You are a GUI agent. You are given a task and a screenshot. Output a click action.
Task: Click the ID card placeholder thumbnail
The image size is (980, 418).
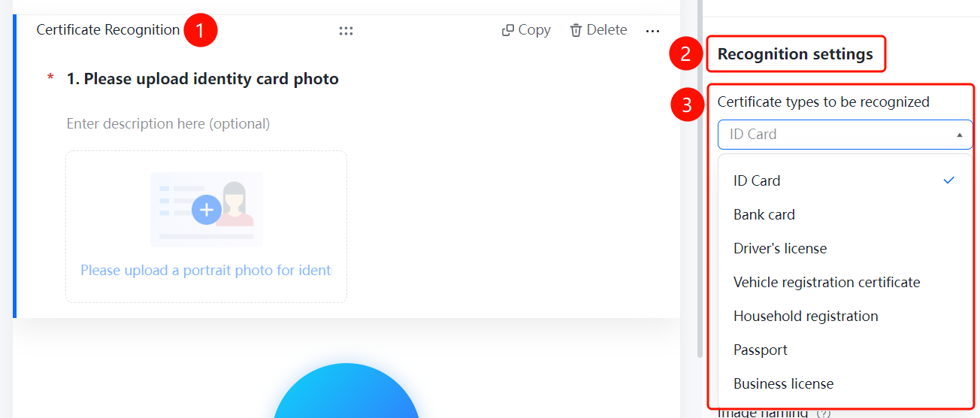point(207,210)
